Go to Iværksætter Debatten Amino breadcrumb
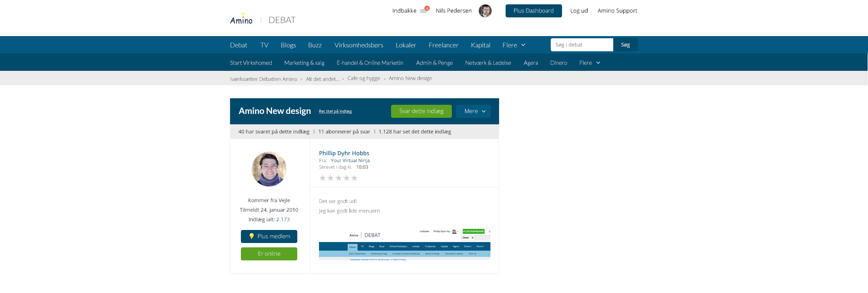Viewport: 868px width, 293px height. click(263, 79)
